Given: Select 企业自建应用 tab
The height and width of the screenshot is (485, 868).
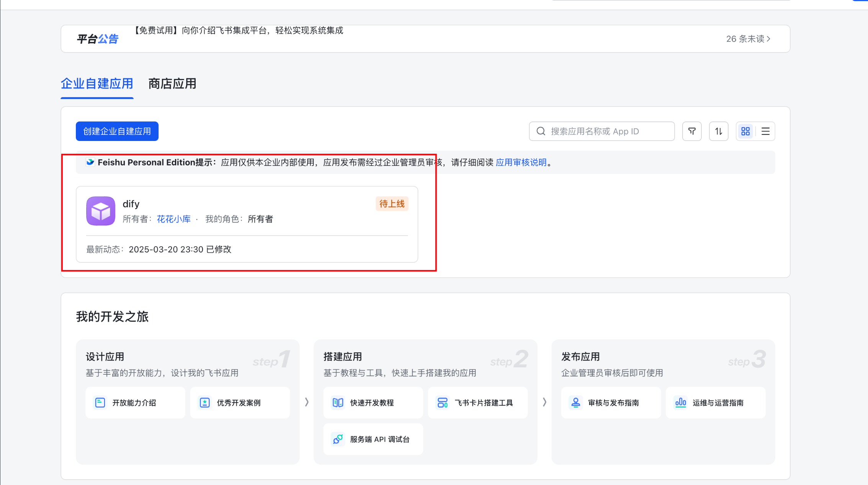Looking at the screenshot, I should coord(97,84).
